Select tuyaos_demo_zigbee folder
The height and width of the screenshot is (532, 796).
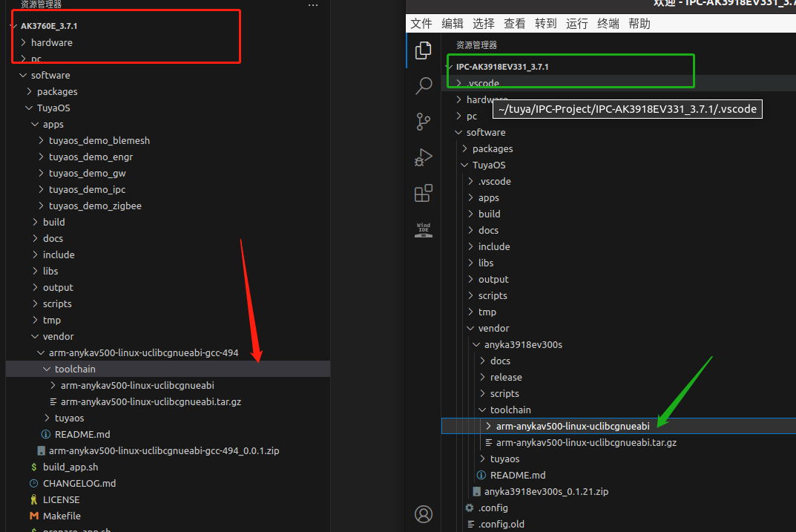pos(95,206)
